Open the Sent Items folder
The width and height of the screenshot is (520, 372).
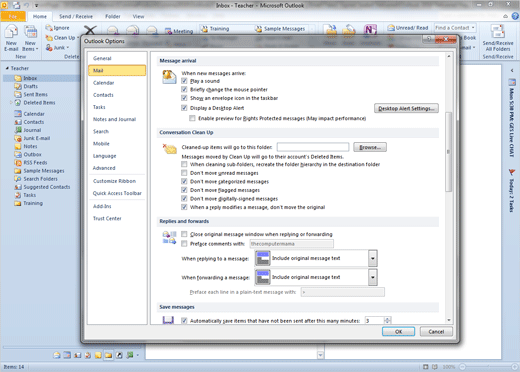pyautogui.click(x=35, y=94)
